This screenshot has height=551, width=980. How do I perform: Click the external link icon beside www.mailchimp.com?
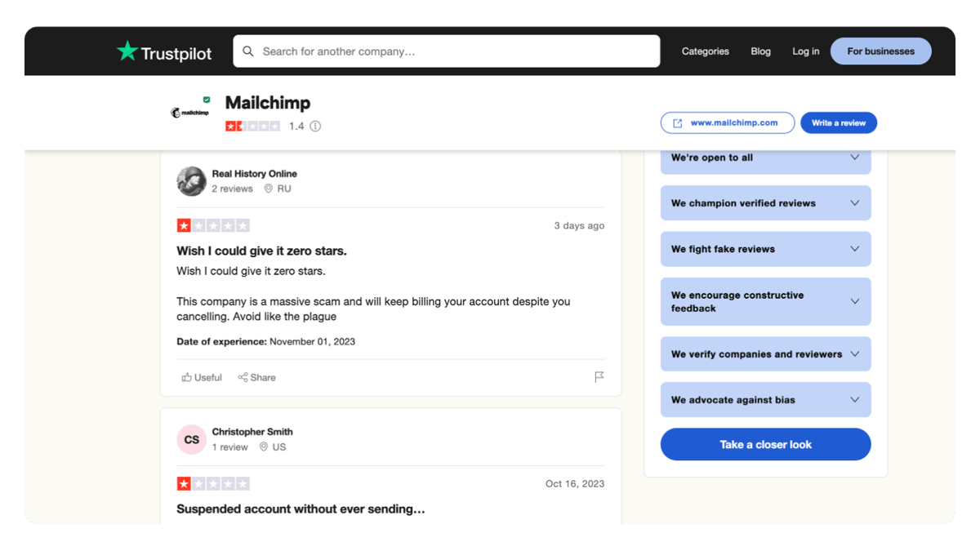677,123
